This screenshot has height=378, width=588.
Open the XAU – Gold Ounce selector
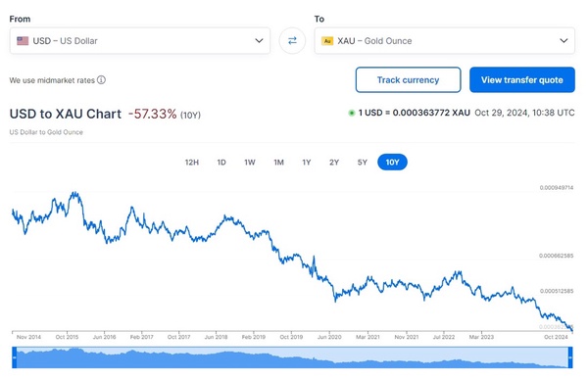(444, 40)
